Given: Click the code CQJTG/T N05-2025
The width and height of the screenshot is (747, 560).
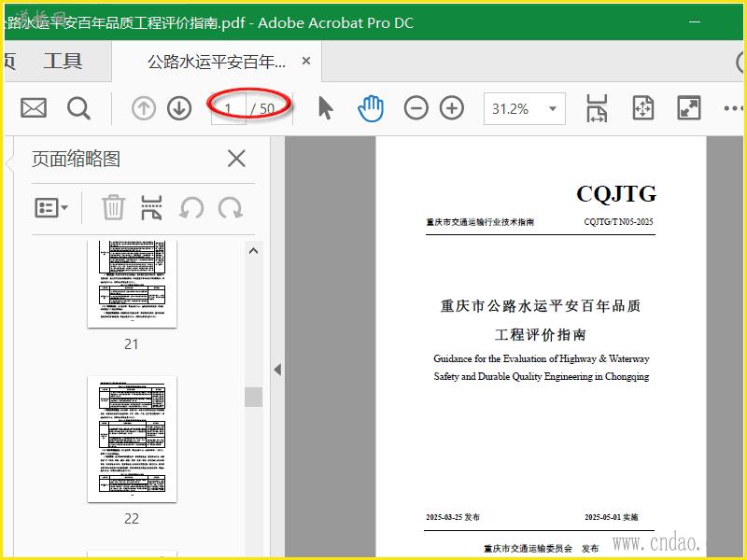Looking at the screenshot, I should pyautogui.click(x=618, y=221).
